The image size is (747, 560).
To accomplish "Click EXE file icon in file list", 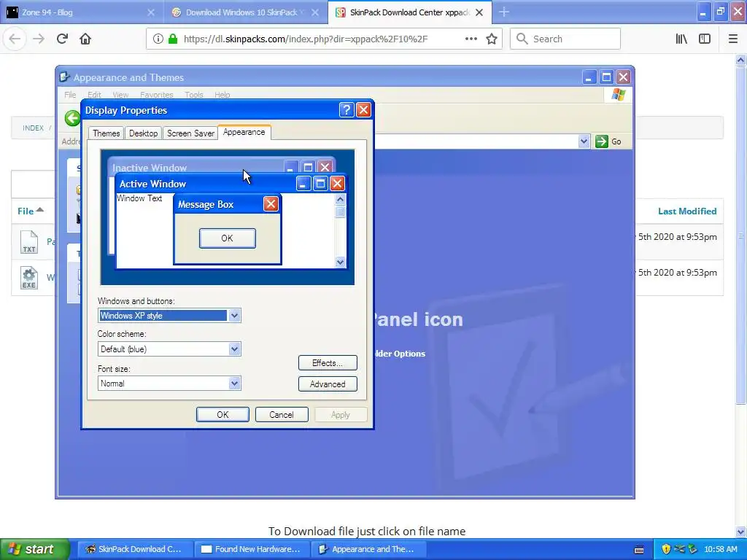I will click(29, 278).
